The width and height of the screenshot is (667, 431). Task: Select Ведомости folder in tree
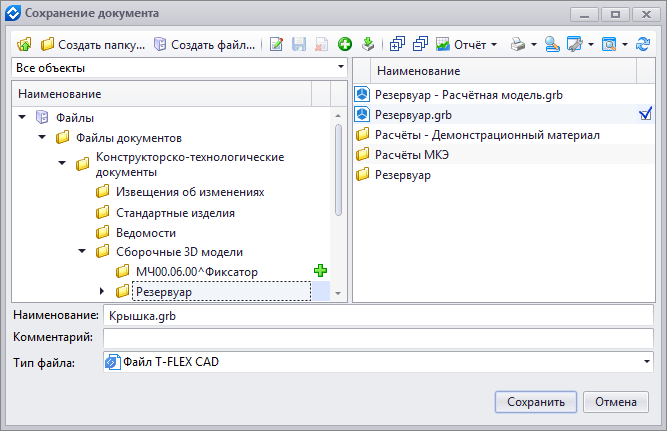tap(146, 233)
